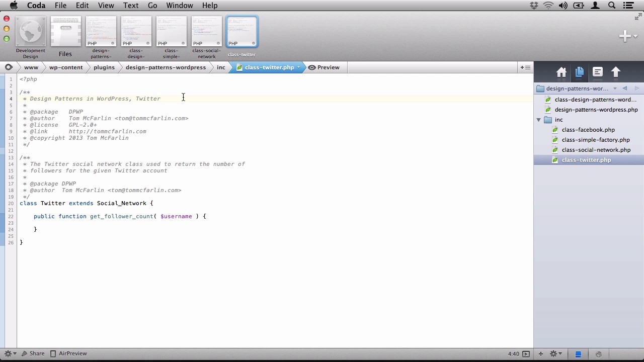Image resolution: width=644 pixels, height=362 pixels.
Task: Click the path bar root circle icon
Action: pos(9,67)
